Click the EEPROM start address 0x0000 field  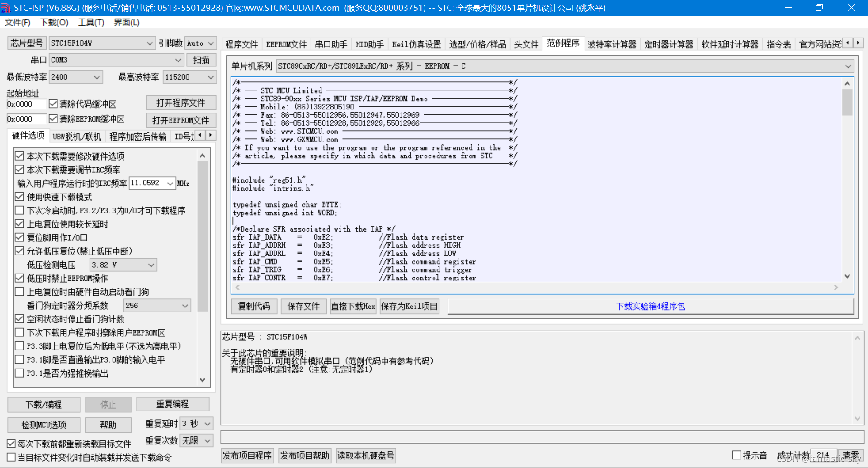pos(26,119)
